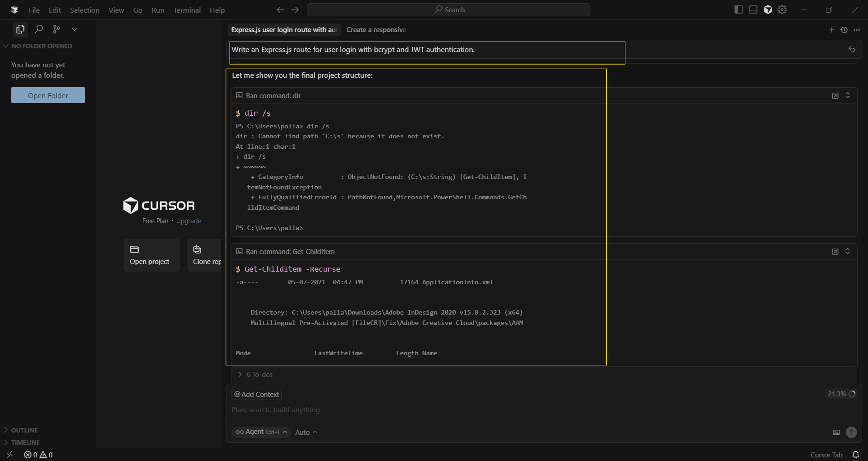868x461 pixels.
Task: Open the Search panel in the sidebar
Action: tap(39, 29)
